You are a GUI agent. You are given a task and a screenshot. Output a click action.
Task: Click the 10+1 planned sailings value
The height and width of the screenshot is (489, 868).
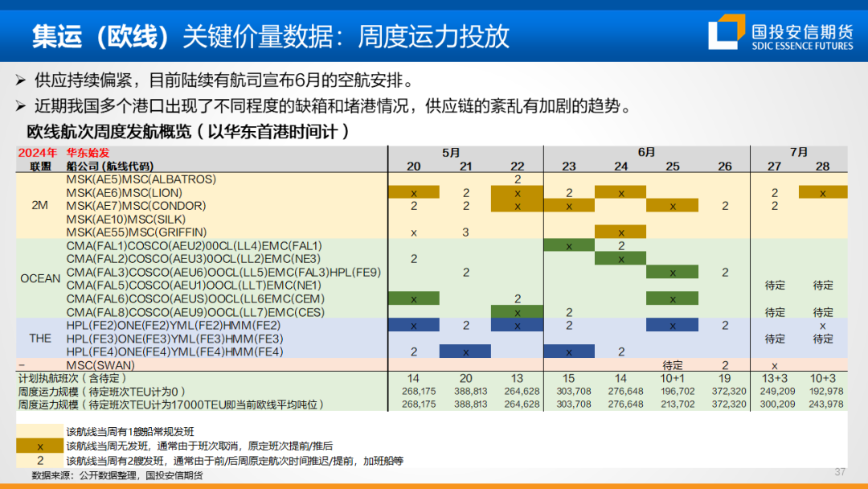point(673,378)
